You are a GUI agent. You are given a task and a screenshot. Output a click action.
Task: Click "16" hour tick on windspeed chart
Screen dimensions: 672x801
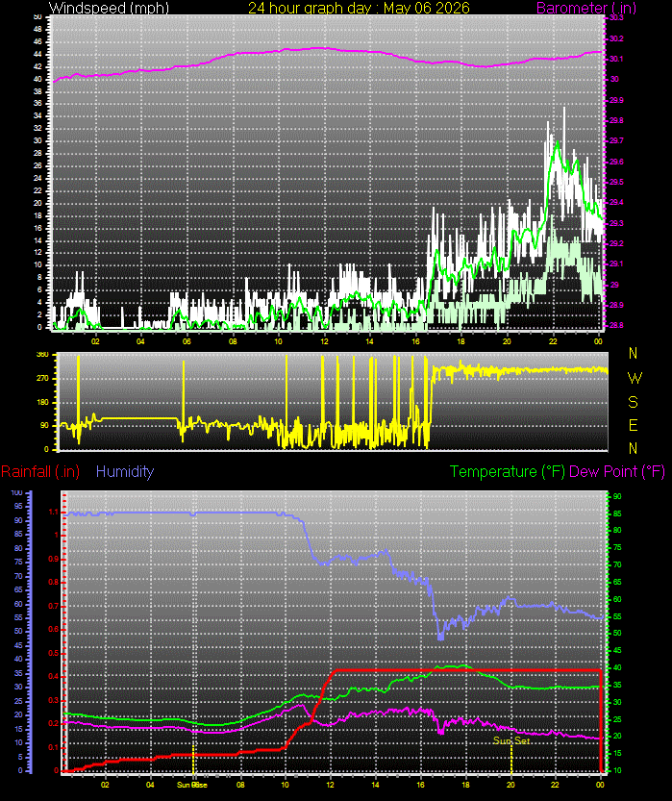pos(415,341)
